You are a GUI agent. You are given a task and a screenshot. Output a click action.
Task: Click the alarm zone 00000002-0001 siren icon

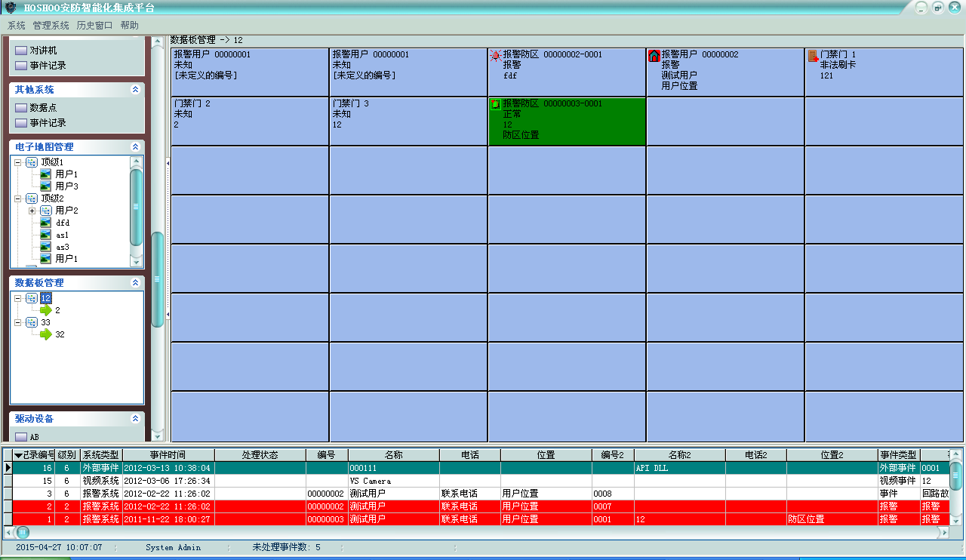(496, 56)
